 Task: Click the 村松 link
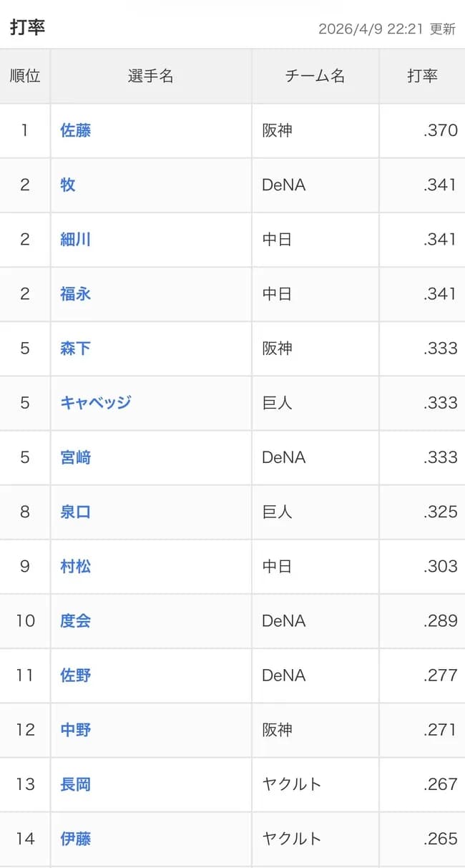(x=76, y=567)
